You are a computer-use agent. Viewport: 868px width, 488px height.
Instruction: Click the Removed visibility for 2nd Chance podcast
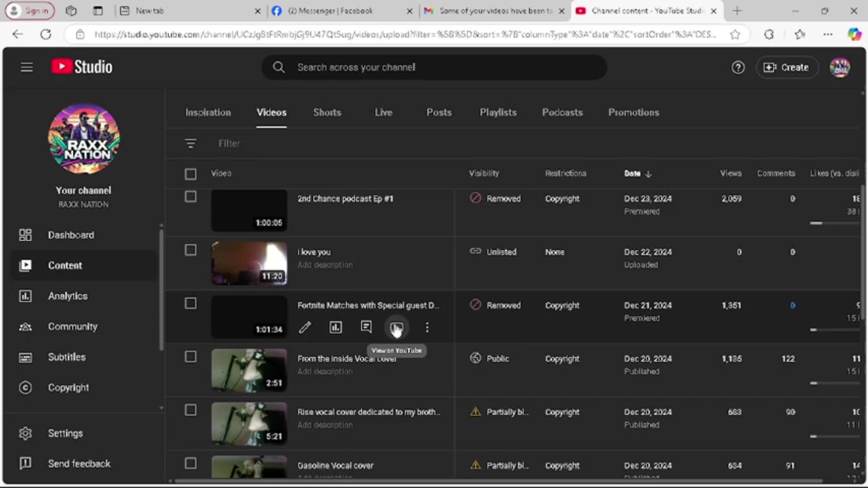tap(496, 199)
